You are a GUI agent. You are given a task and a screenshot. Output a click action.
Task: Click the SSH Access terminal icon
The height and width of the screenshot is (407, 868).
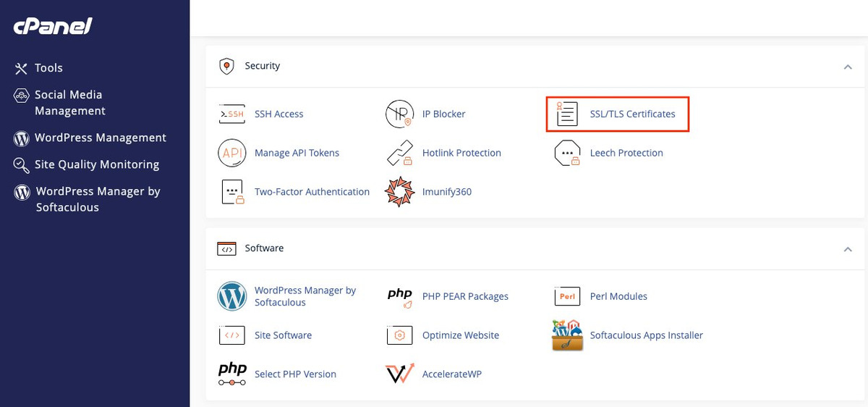[232, 114]
